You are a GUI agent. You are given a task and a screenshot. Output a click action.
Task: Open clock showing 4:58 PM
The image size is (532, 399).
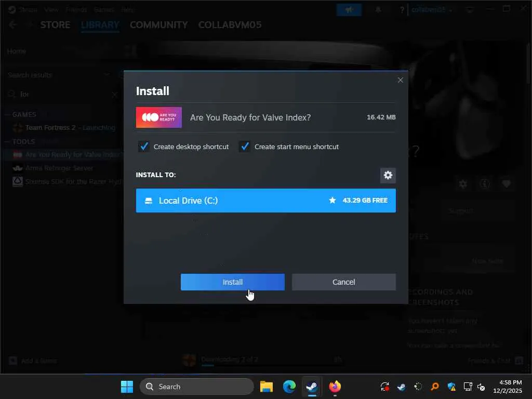[508, 387]
